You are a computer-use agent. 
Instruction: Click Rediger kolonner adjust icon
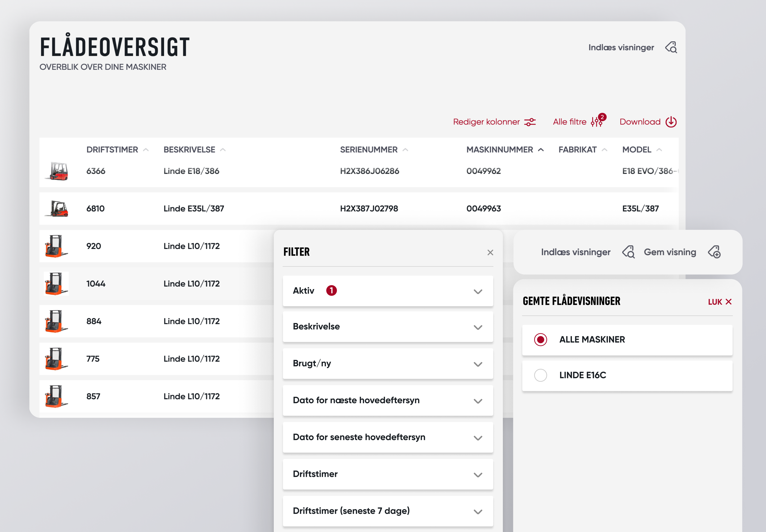coord(530,122)
